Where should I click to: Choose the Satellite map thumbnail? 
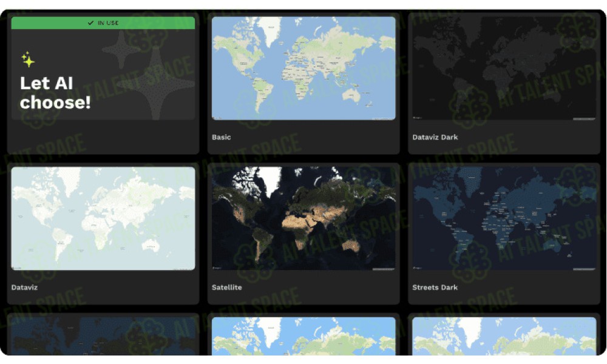tap(303, 218)
